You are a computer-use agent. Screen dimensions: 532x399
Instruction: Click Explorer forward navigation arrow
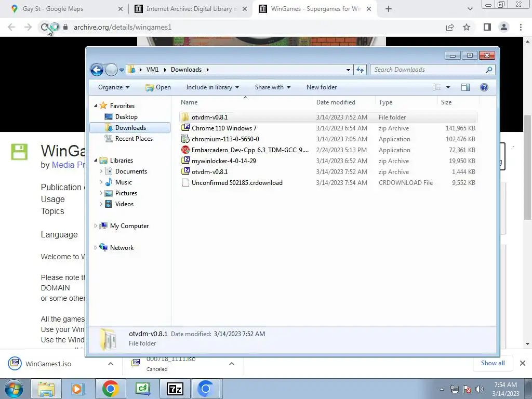pos(111,70)
